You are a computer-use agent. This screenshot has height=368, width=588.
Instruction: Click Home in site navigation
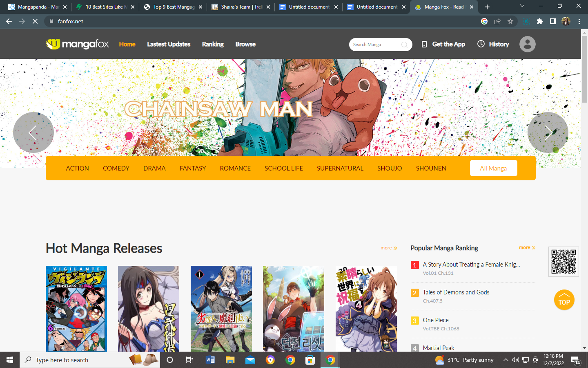click(127, 44)
